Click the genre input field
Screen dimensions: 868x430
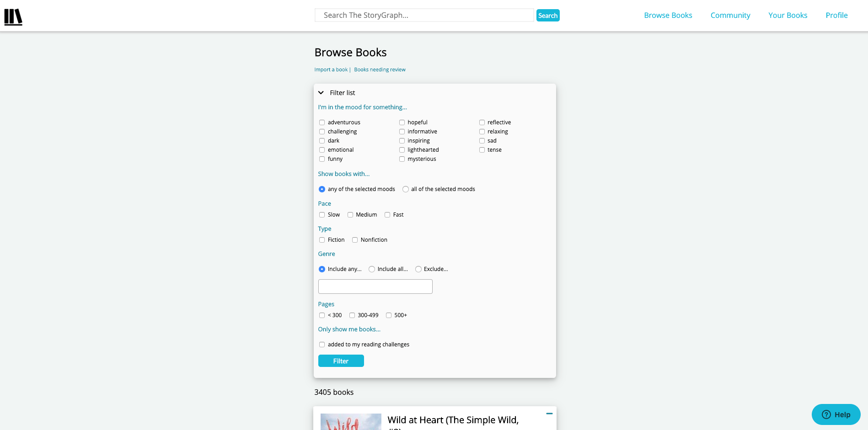coord(375,287)
